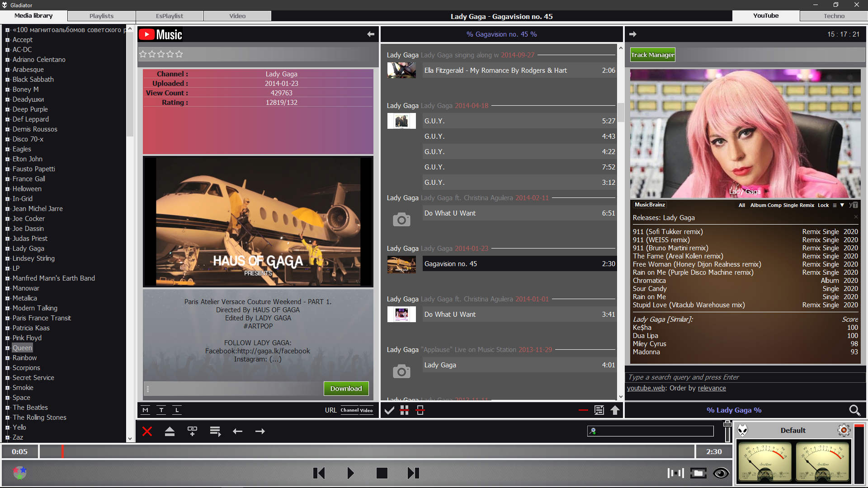The image size is (868, 488).
Task: Click the red minus remove icon
Action: click(x=583, y=410)
